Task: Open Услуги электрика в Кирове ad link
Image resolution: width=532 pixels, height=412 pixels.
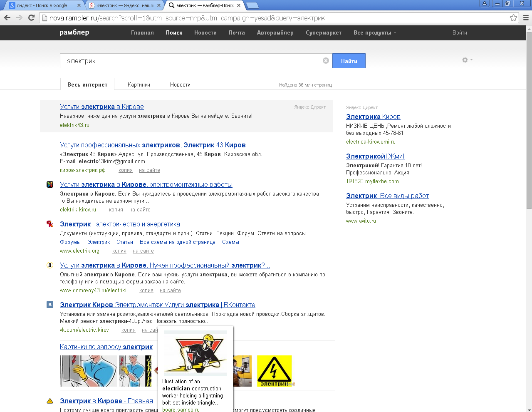Action: (102, 107)
